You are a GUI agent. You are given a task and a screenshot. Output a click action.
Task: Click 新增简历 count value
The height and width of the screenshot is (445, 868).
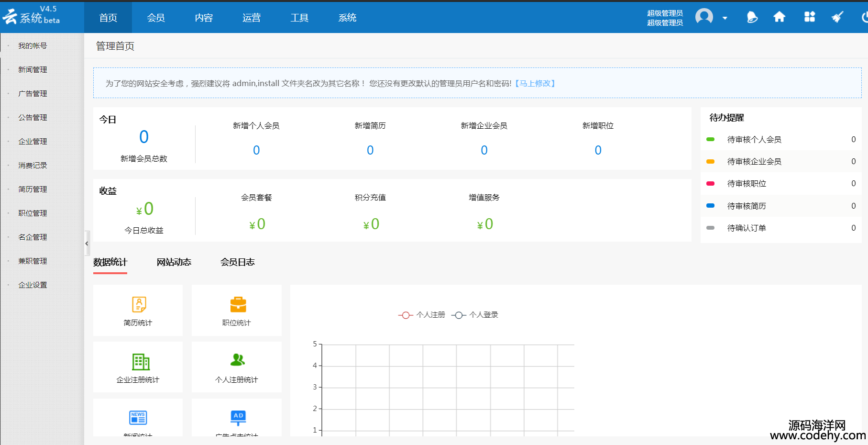(x=370, y=150)
